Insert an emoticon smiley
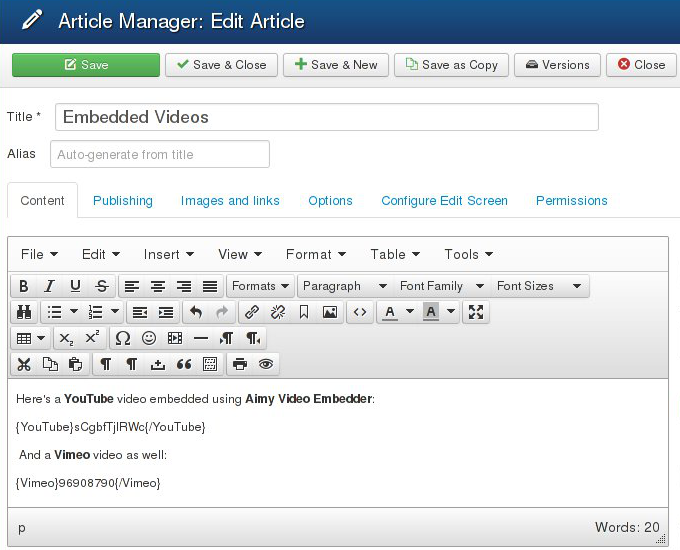Viewport: 680px width, 550px height. (149, 338)
